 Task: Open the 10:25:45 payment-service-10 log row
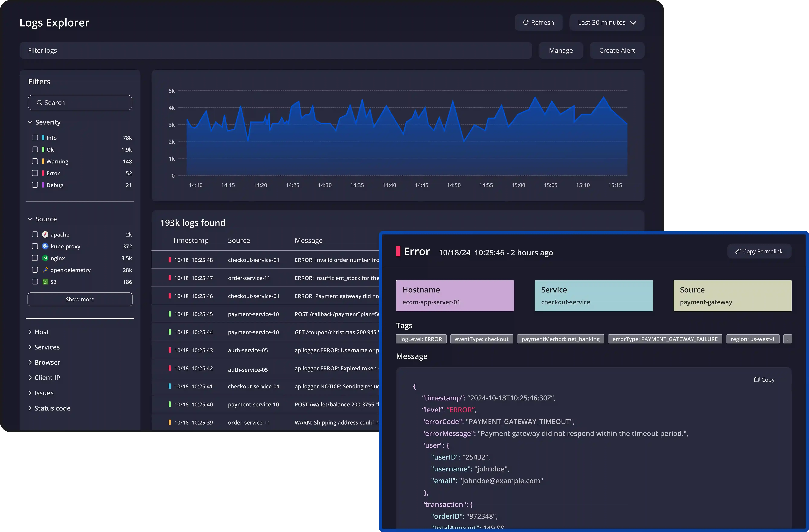265,314
